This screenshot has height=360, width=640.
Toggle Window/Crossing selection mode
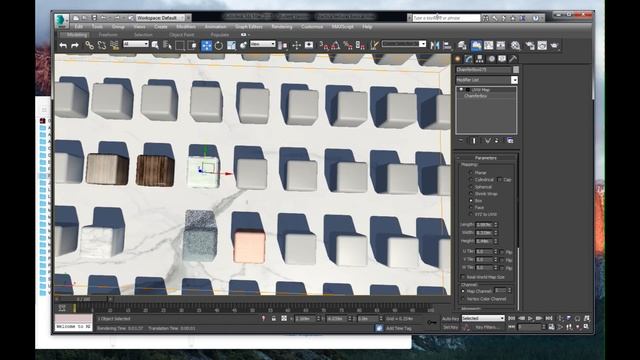pos(192,46)
